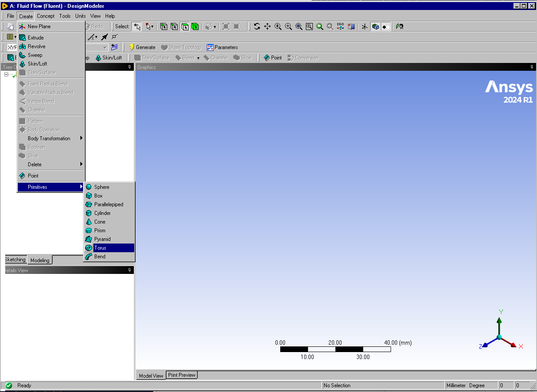Collapse the root node in tree outline
The height and width of the screenshot is (392, 537).
click(x=7, y=75)
